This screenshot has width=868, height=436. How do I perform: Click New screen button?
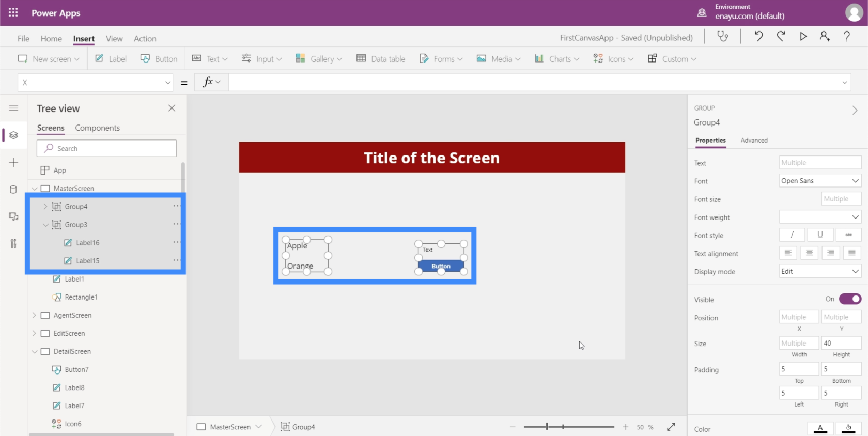point(49,59)
